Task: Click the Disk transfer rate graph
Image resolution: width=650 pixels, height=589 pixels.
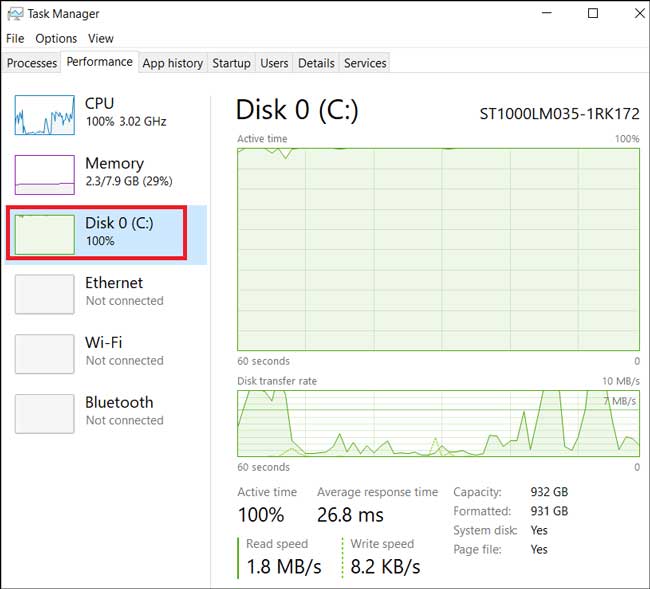Action: tap(438, 423)
